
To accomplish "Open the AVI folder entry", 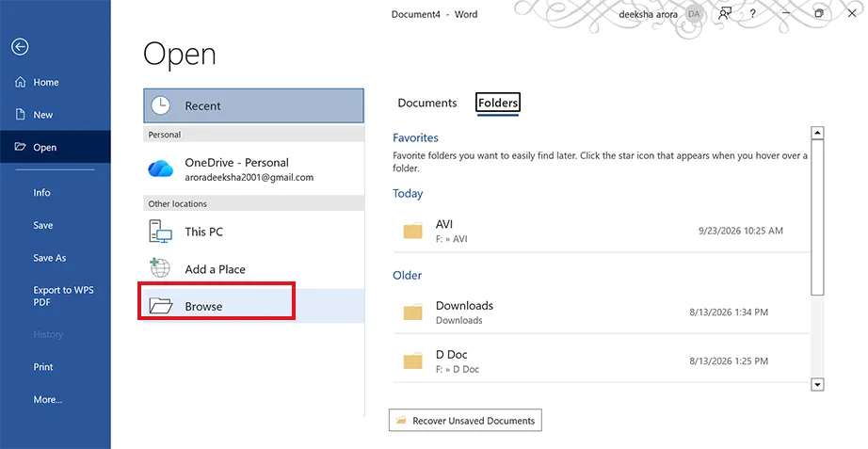I will pos(602,232).
